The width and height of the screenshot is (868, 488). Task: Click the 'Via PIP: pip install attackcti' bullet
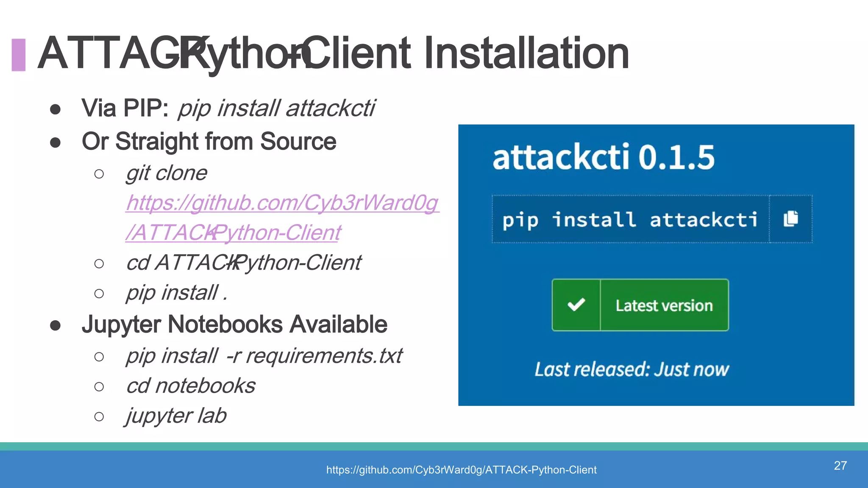coord(228,108)
